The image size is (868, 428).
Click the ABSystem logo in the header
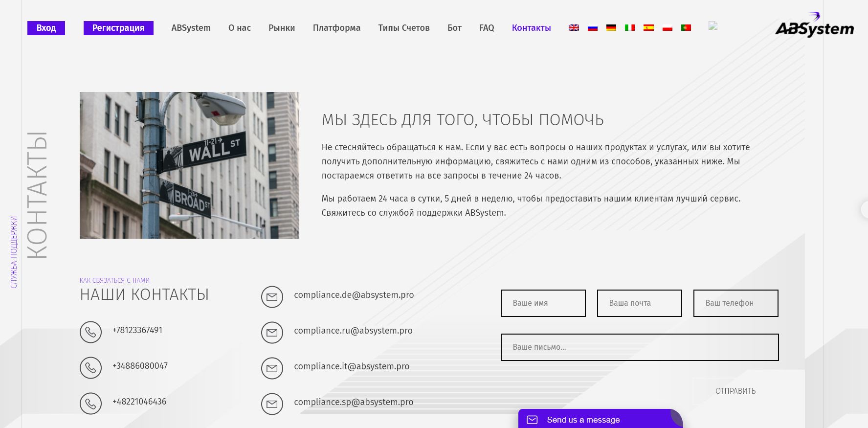[815, 25]
